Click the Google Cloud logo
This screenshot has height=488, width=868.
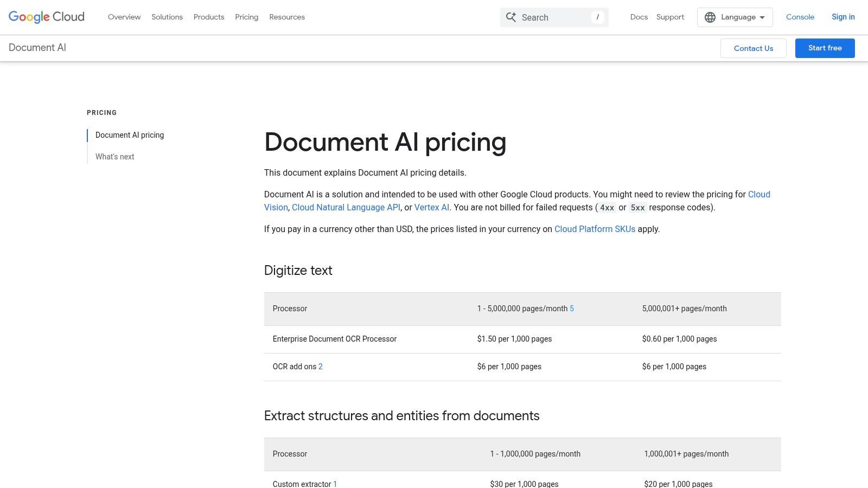coord(46,17)
